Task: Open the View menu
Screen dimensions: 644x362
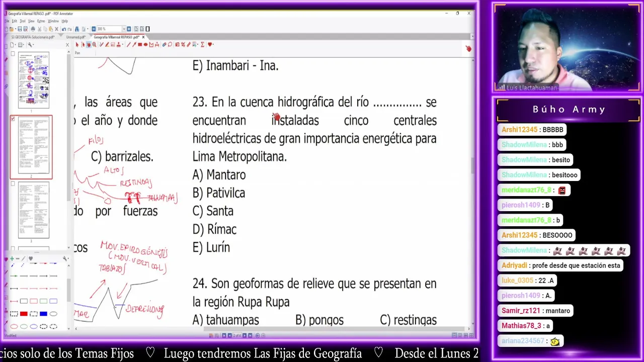Action: click(31, 21)
